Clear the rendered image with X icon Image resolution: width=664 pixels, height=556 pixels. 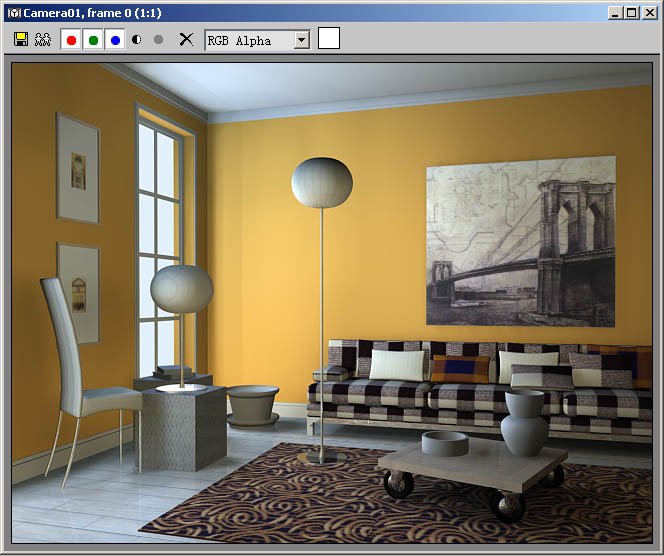point(186,39)
